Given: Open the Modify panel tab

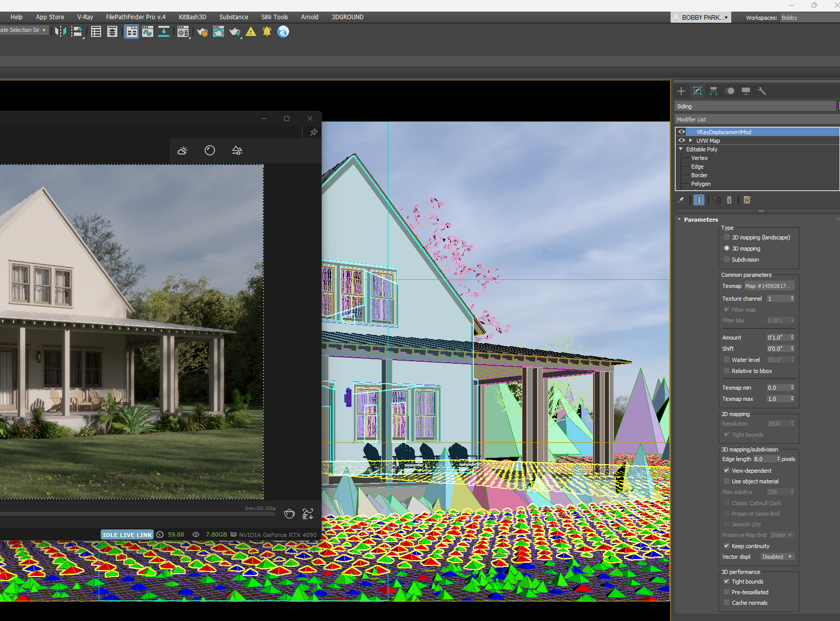Looking at the screenshot, I should tap(697, 91).
